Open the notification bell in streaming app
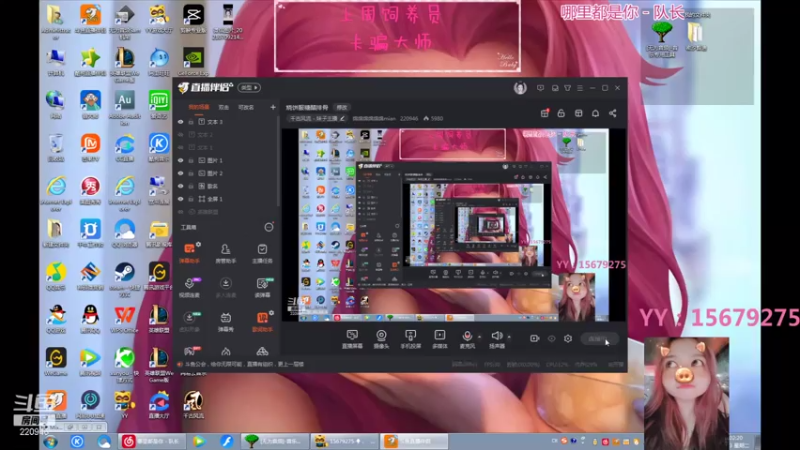 tap(595, 113)
